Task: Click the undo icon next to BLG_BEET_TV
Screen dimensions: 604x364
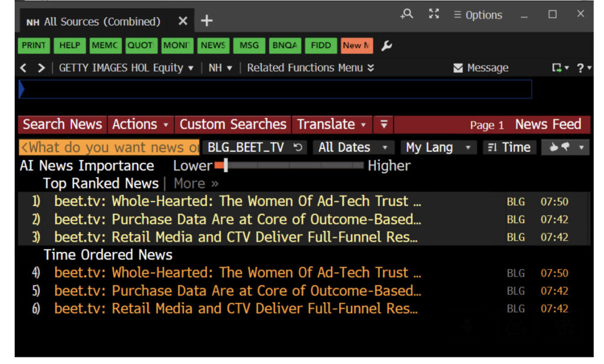Action: click(297, 147)
